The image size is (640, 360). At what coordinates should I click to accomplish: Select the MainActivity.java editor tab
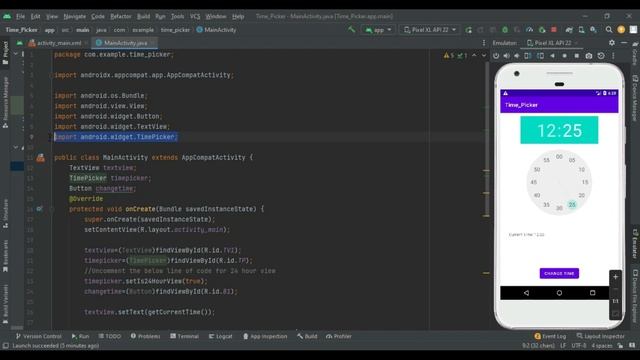pyautogui.click(x=125, y=43)
